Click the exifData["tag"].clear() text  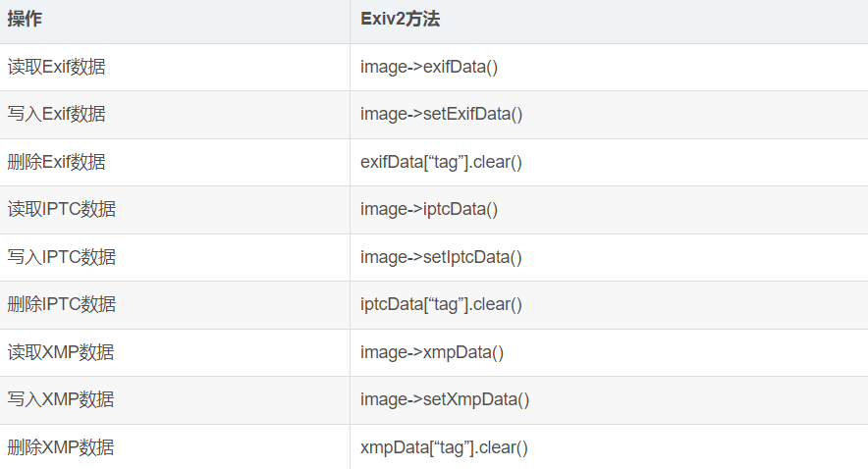pos(441,162)
